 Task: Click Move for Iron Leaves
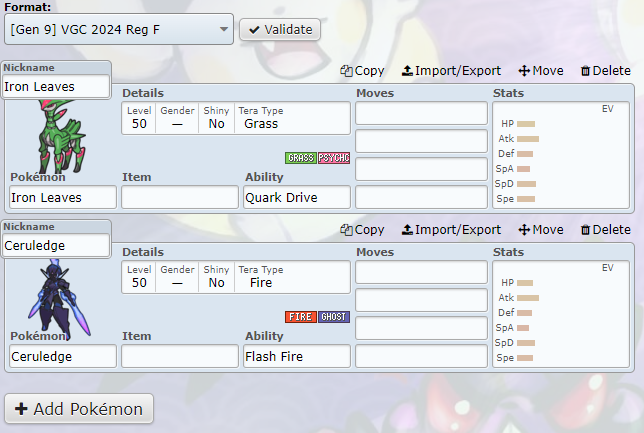(540, 71)
